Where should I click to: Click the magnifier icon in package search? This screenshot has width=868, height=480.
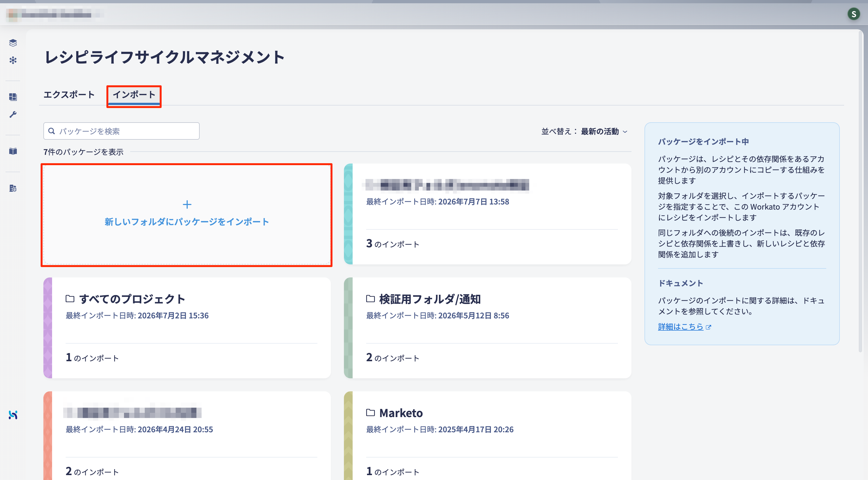[x=52, y=131]
